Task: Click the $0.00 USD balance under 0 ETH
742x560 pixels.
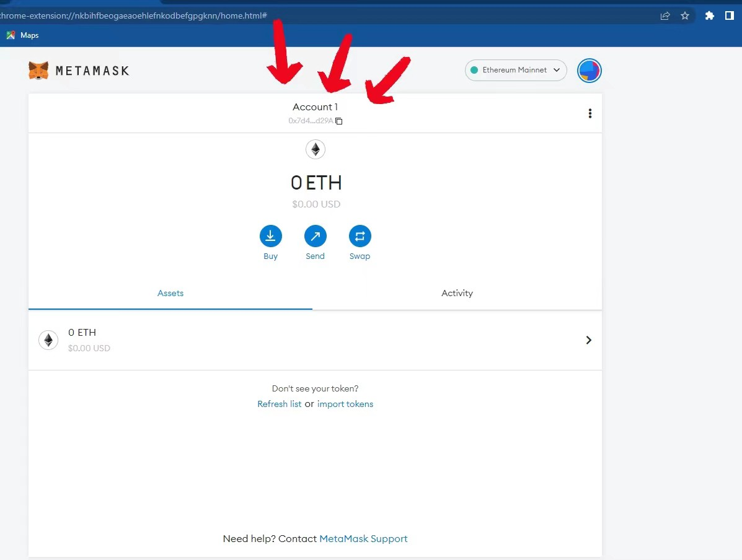Action: pyautogui.click(x=316, y=204)
